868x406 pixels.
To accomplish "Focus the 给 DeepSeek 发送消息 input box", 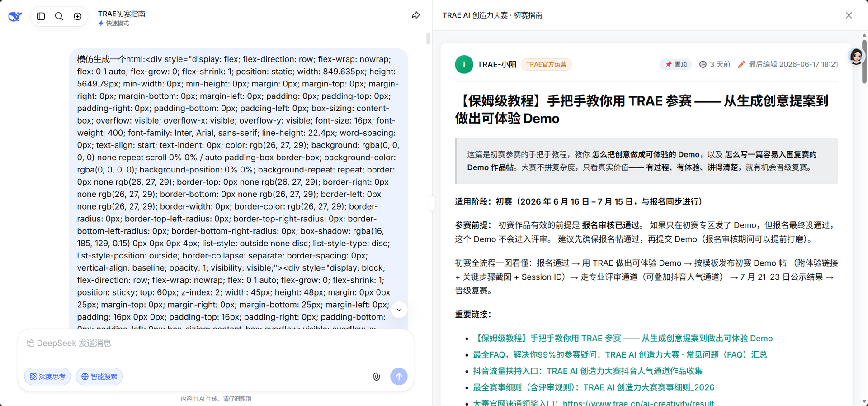I will click(x=216, y=344).
